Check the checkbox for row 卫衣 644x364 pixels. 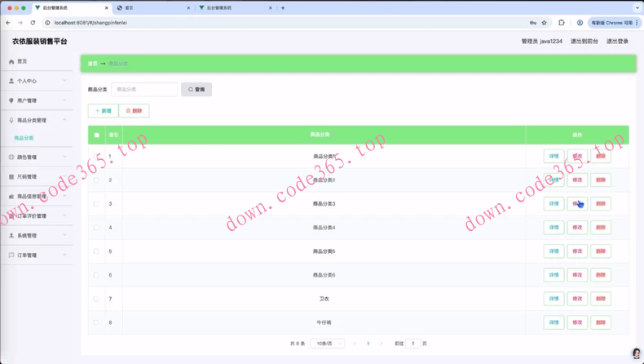[96, 299]
